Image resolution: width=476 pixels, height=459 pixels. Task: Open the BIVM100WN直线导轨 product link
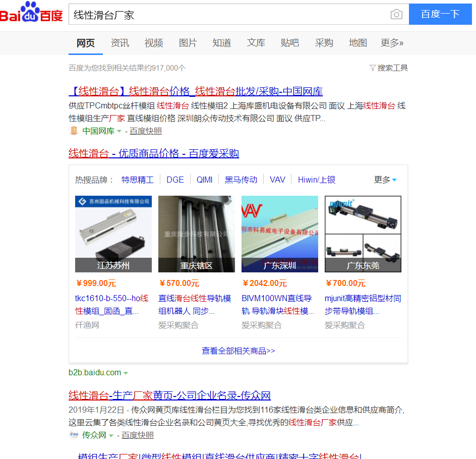click(x=278, y=305)
